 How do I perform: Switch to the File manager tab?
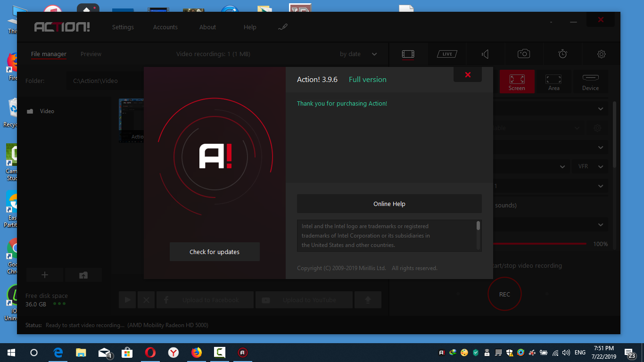tap(49, 54)
